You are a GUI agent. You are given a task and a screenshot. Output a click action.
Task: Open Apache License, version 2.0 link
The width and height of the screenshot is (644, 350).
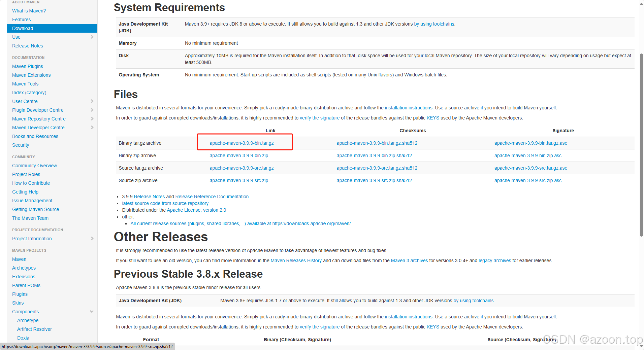(196, 210)
